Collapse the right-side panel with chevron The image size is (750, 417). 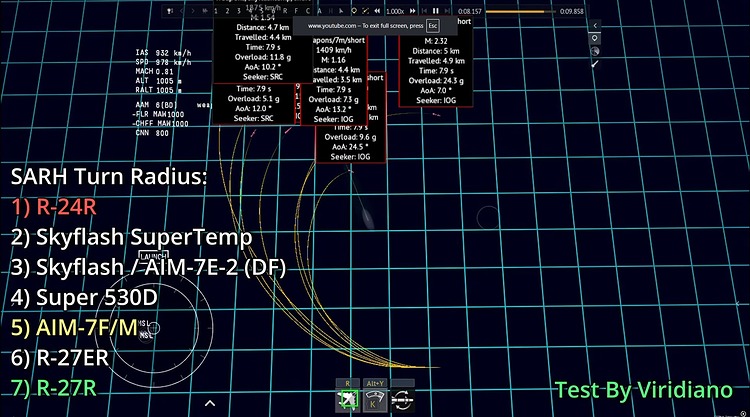(x=596, y=24)
